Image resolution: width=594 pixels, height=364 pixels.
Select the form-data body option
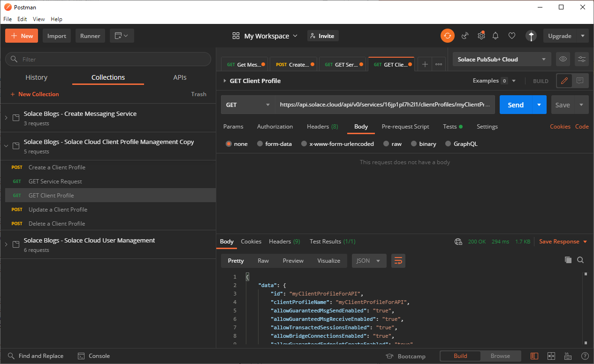point(260,144)
